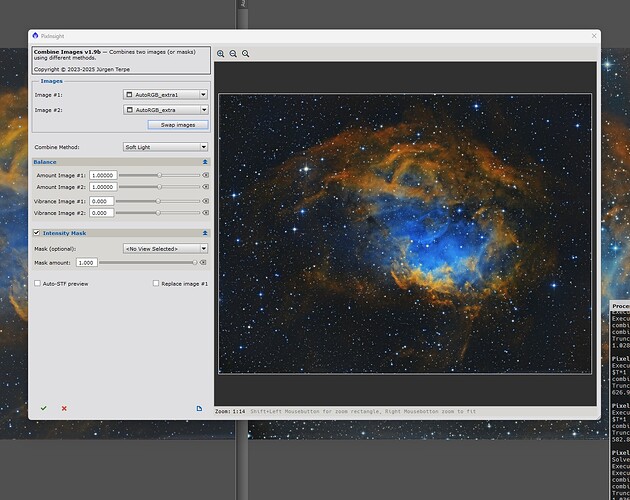Image resolution: width=630 pixels, height=500 pixels.
Task: Click the Amount Image #1 value field
Action: 103,175
